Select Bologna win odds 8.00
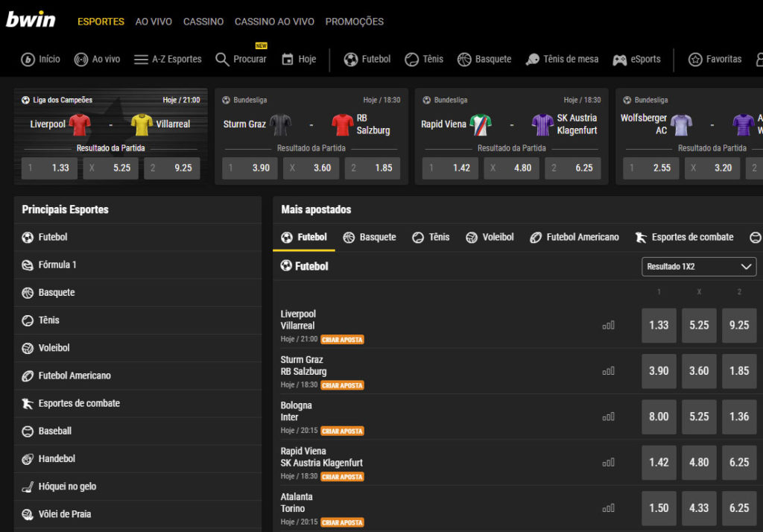 [659, 417]
